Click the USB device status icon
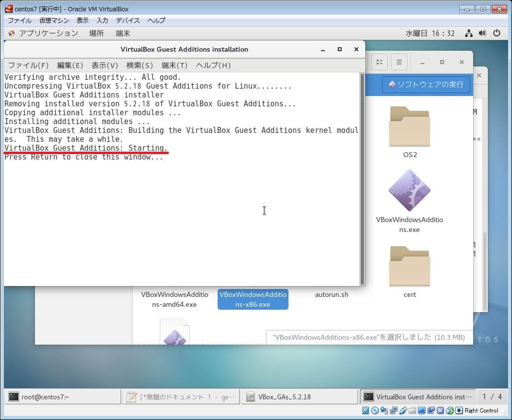This screenshot has height=420, width=512. tap(403, 411)
